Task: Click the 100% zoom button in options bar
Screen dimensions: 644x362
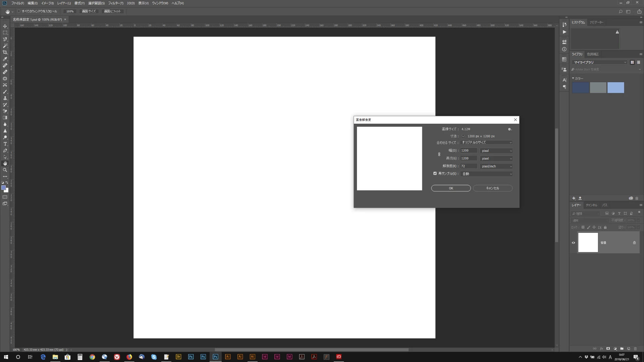Action: tap(70, 11)
